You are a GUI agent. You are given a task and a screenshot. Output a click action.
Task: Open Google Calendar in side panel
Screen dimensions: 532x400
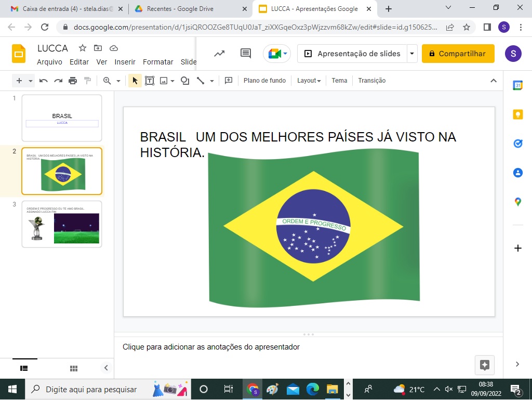point(518,85)
